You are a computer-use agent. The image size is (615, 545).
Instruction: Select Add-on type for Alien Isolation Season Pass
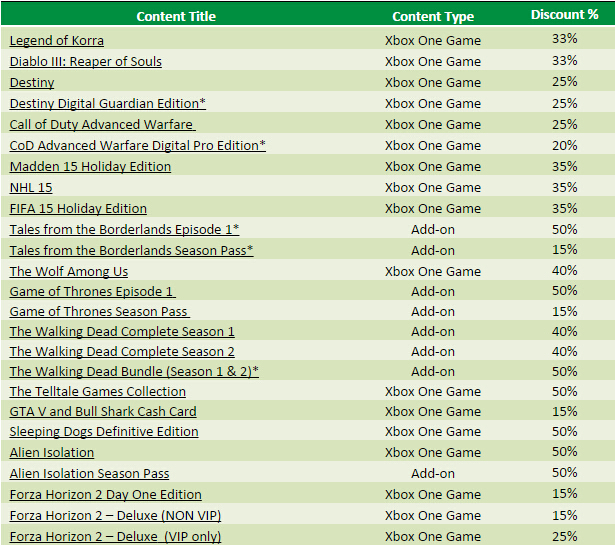pyautogui.click(x=433, y=474)
